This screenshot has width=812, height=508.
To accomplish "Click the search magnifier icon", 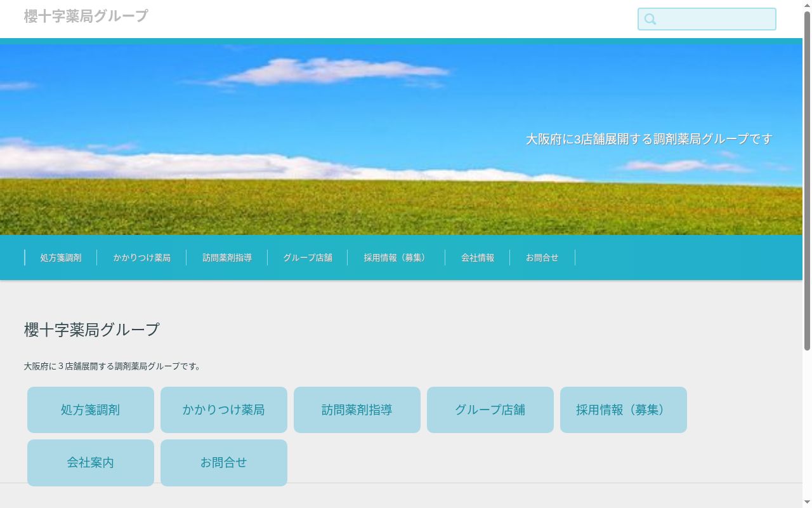I will pyautogui.click(x=650, y=19).
